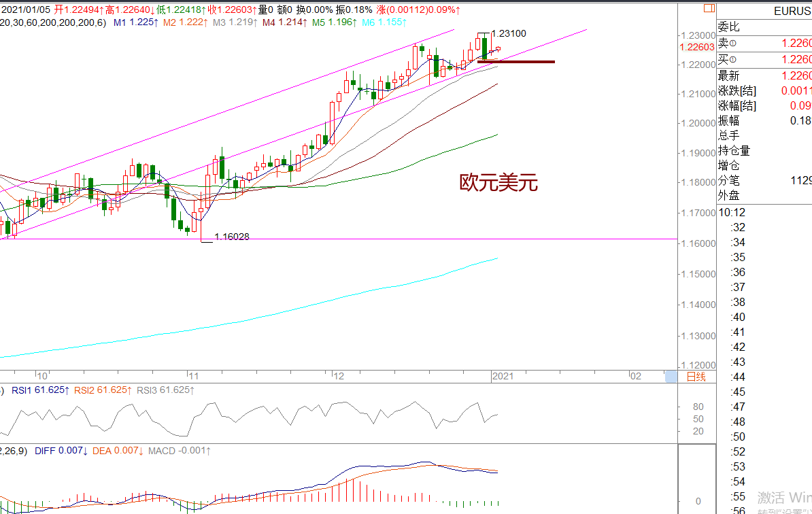This screenshot has height=514, width=812.
Task: Click the 1.20000 price axis label
Action: click(x=698, y=123)
